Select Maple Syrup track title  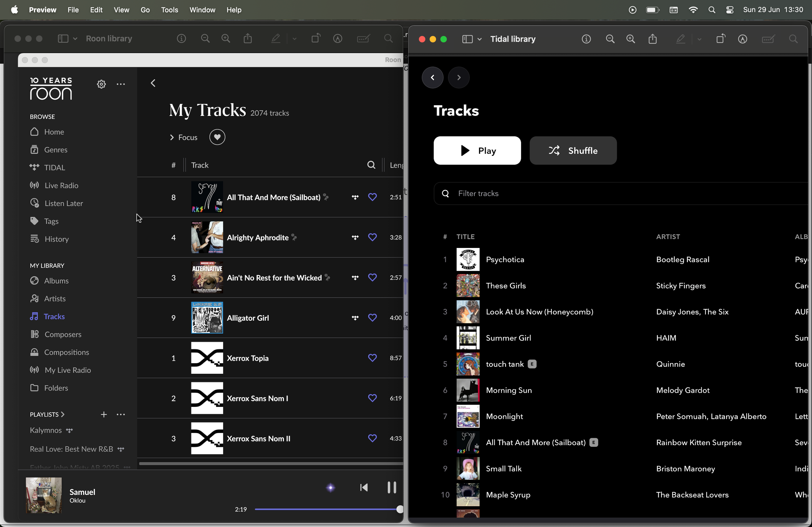508,495
